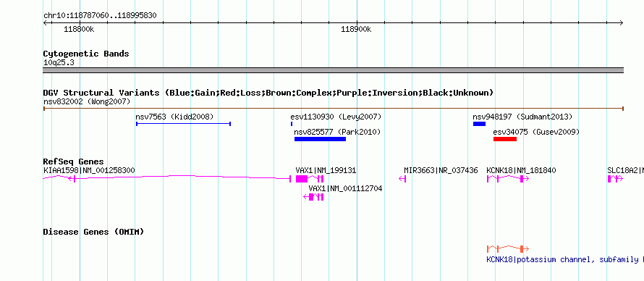This screenshot has height=281, width=644.
Task: Select the nsv7563 variant span line
Action: pos(183,124)
